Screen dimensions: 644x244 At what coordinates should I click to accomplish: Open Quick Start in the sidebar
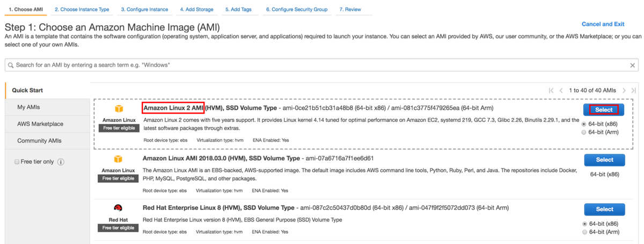click(x=47, y=91)
